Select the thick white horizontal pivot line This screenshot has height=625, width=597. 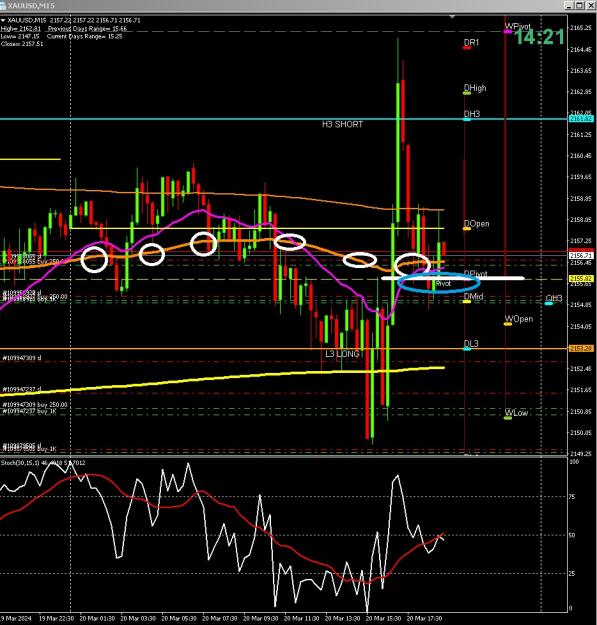pos(453,278)
